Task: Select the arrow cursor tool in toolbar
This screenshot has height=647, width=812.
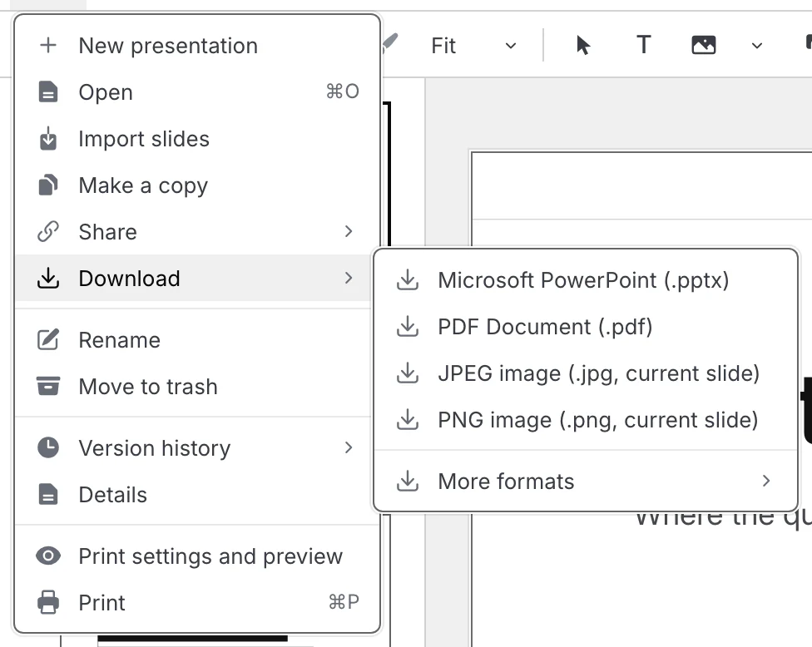Action: coord(583,46)
